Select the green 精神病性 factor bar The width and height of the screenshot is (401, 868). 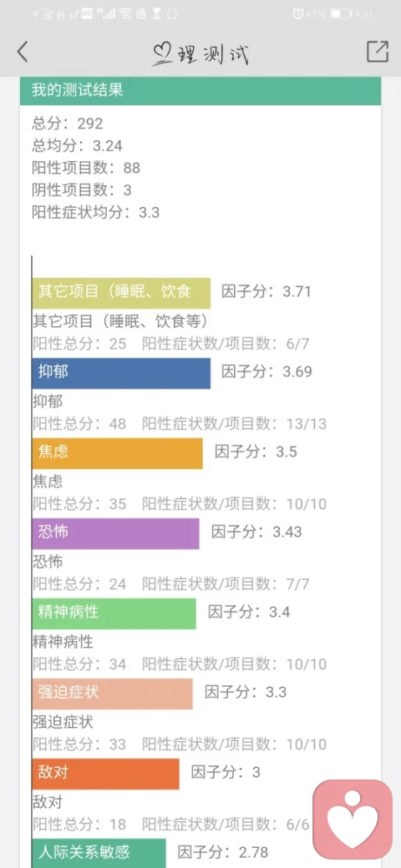tap(114, 613)
